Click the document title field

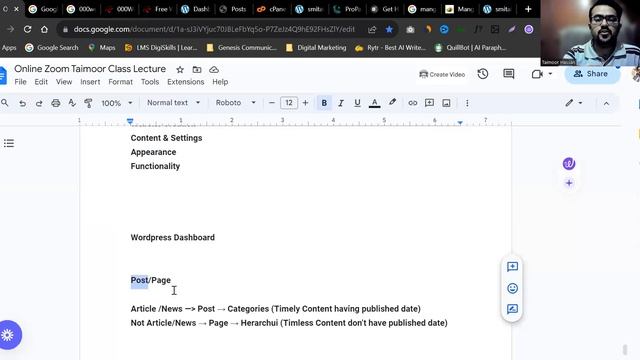(x=90, y=69)
